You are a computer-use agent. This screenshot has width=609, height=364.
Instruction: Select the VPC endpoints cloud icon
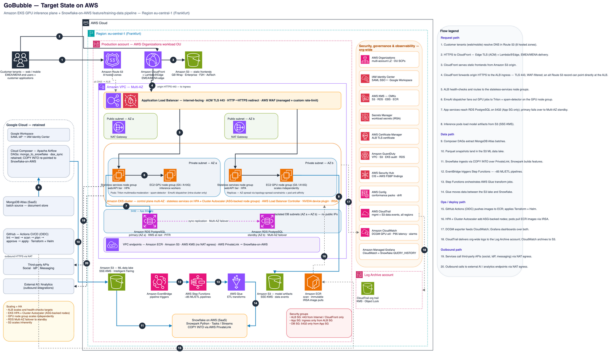click(112, 245)
